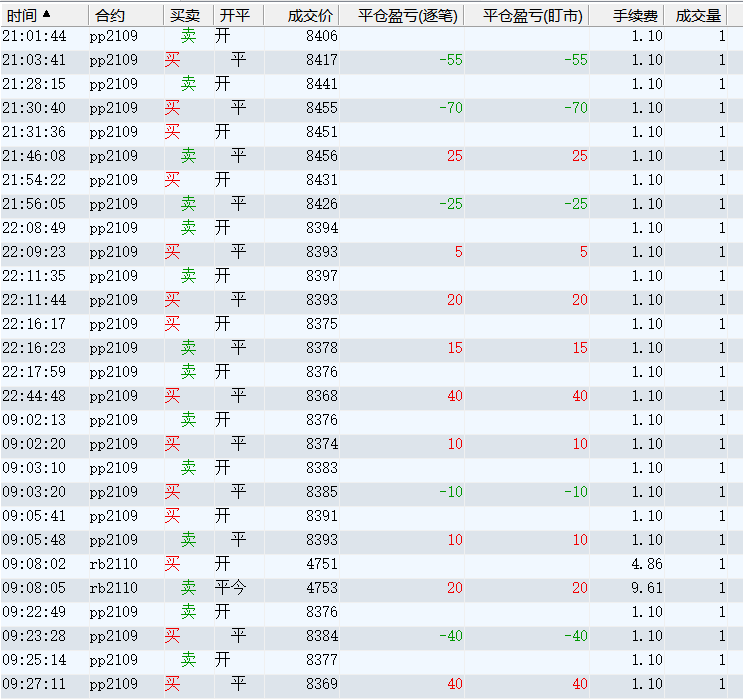Select the trade time 21:03:41

pyautogui.click(x=34, y=60)
